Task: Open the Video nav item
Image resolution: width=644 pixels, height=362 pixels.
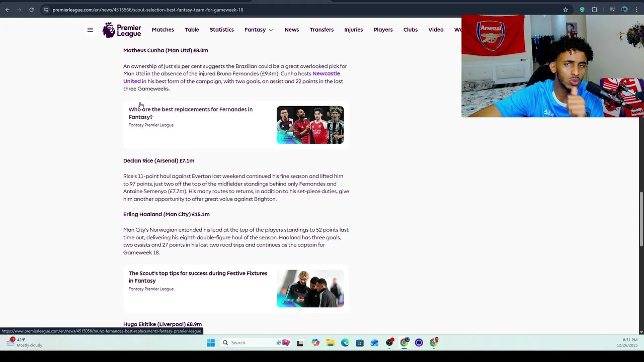Action: point(436,30)
